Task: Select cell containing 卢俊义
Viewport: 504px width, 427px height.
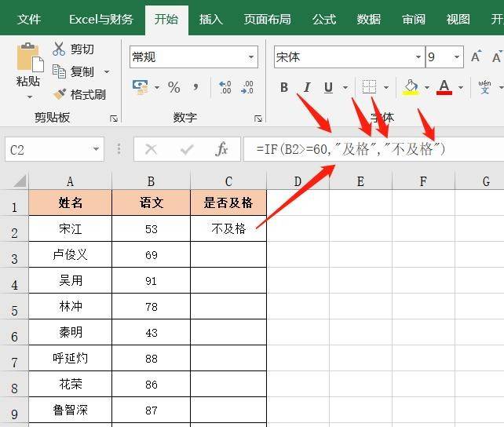Action: (70, 254)
